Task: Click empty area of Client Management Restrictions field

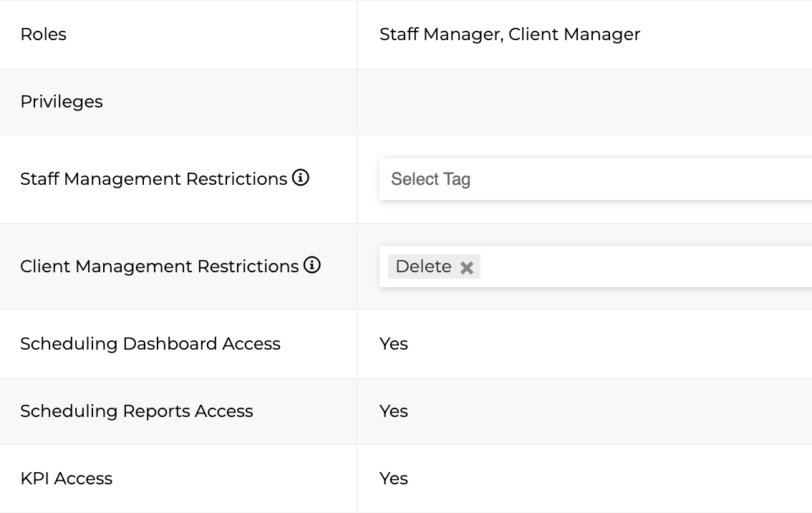Action: (x=644, y=267)
